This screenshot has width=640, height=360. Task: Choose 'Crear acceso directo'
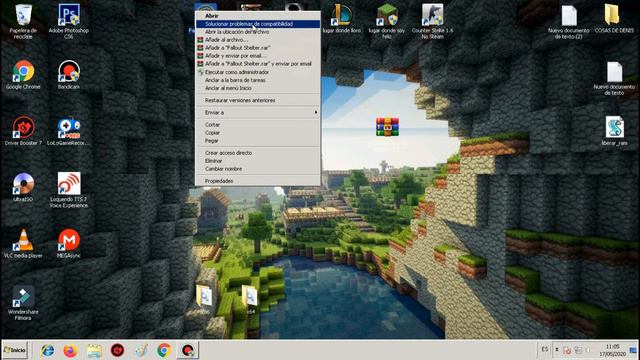tap(258, 153)
